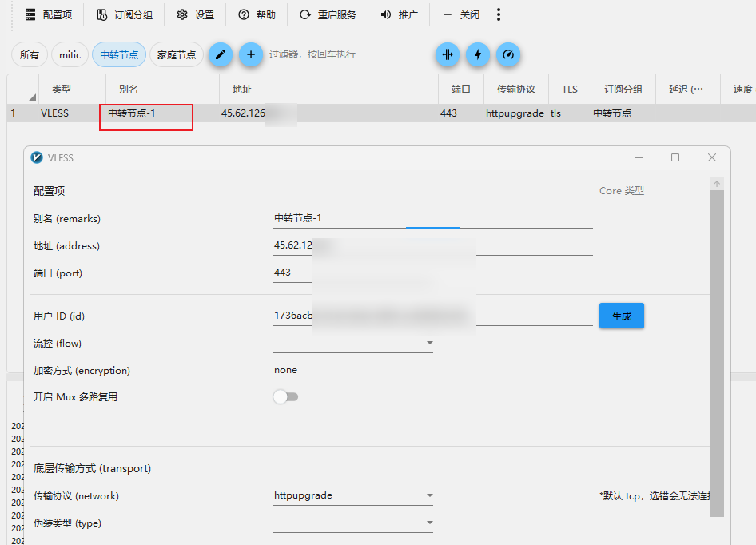Click the blue pencil edit button

221,54
